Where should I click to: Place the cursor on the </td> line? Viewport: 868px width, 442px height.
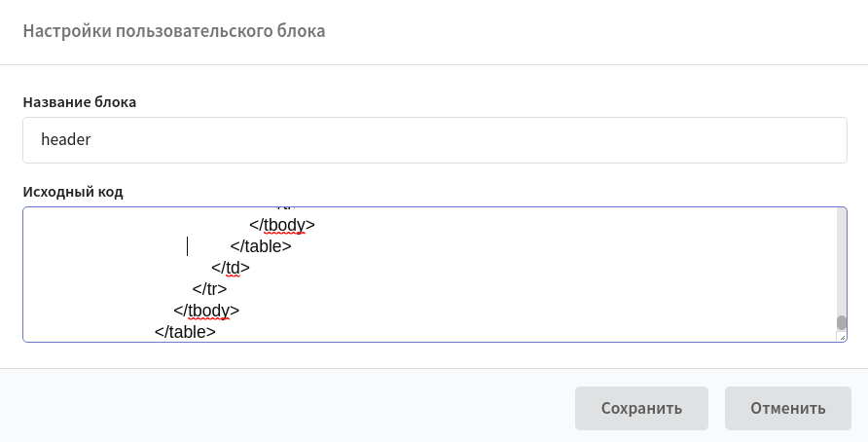point(231,268)
